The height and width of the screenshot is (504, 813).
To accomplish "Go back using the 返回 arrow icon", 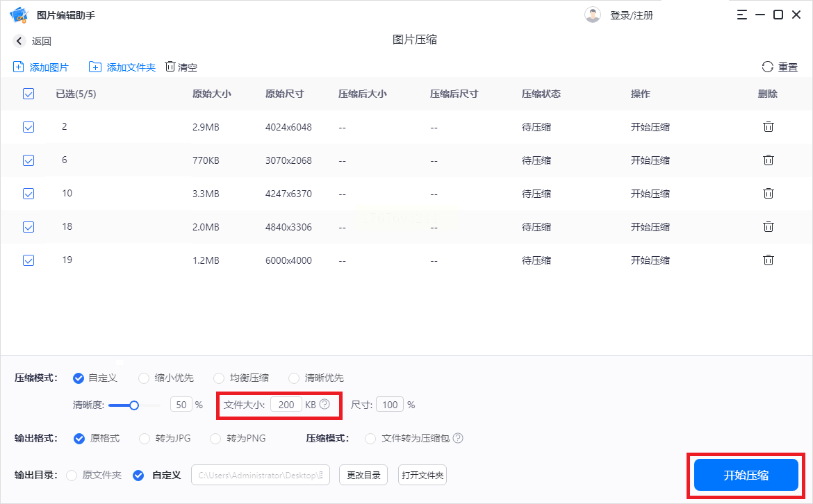I will point(19,41).
